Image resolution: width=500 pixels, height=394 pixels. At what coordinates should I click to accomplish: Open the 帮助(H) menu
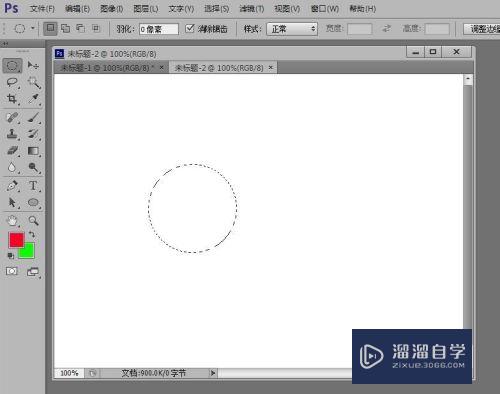click(362, 9)
